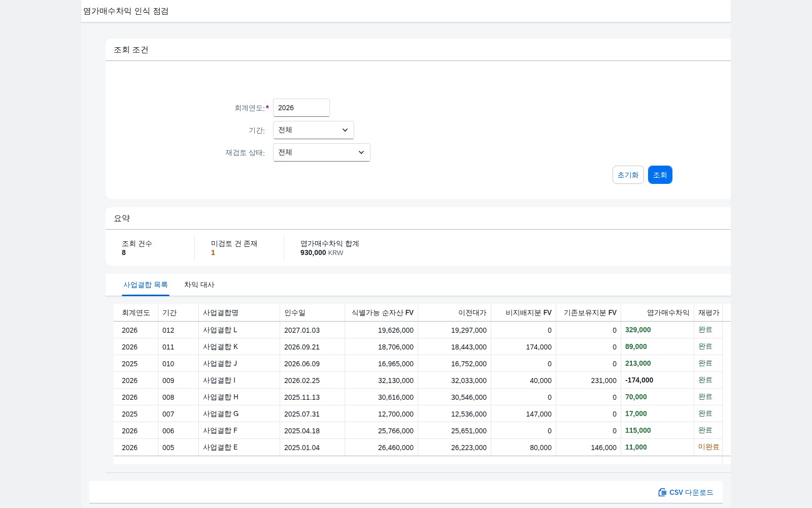This screenshot has width=812, height=508.
Task: Click period cell 012
Action: tap(168, 330)
